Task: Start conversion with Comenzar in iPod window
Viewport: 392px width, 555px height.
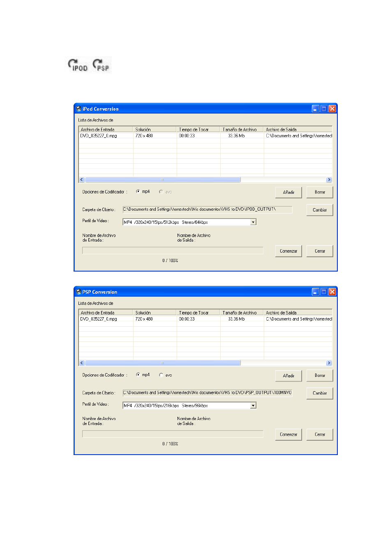Action: (288, 251)
